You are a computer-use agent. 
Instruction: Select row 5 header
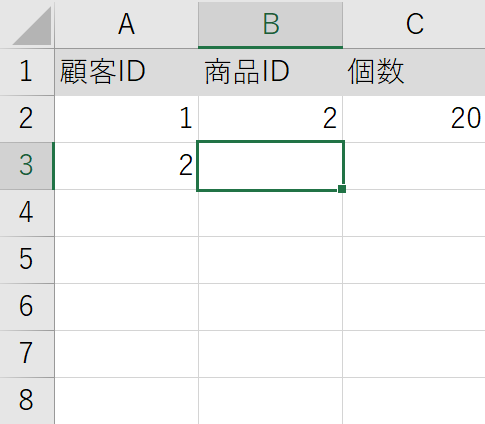tap(27, 260)
